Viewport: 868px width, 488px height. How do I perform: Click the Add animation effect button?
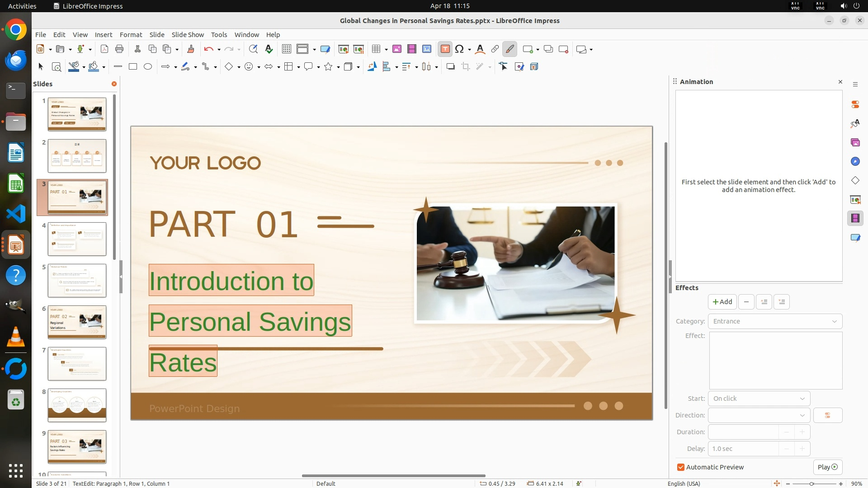(722, 302)
